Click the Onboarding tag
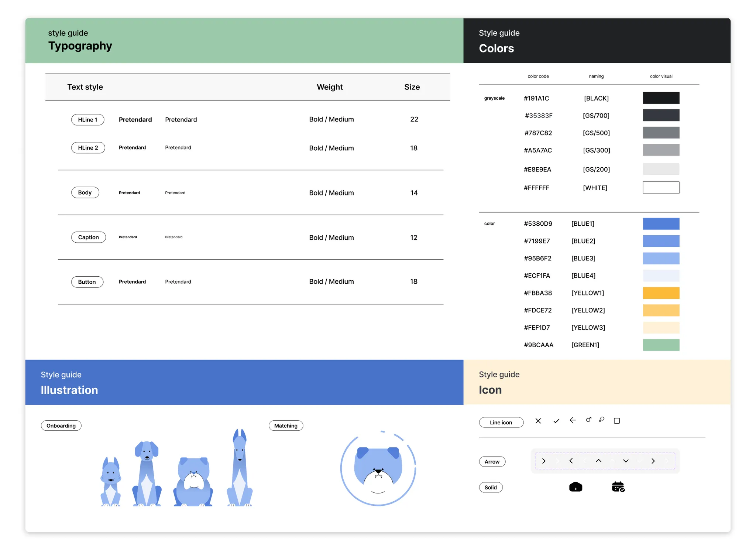The width and height of the screenshot is (756, 550). [x=61, y=426]
